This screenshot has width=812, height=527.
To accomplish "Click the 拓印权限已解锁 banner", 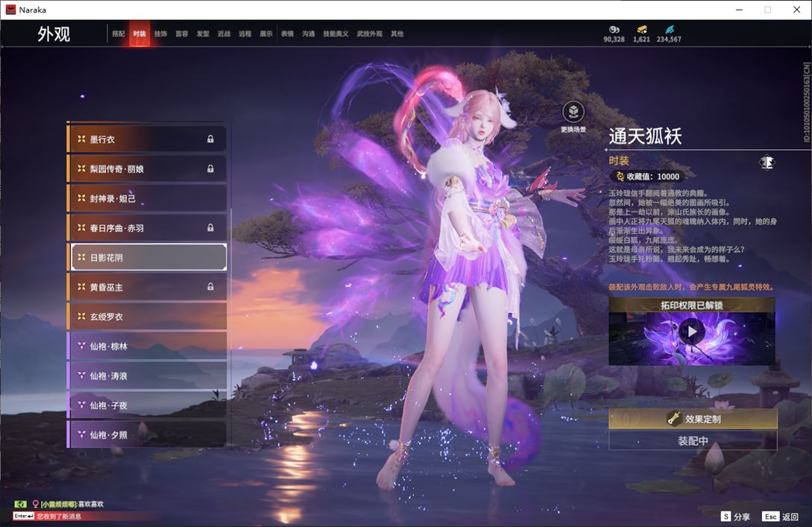I will [692, 306].
